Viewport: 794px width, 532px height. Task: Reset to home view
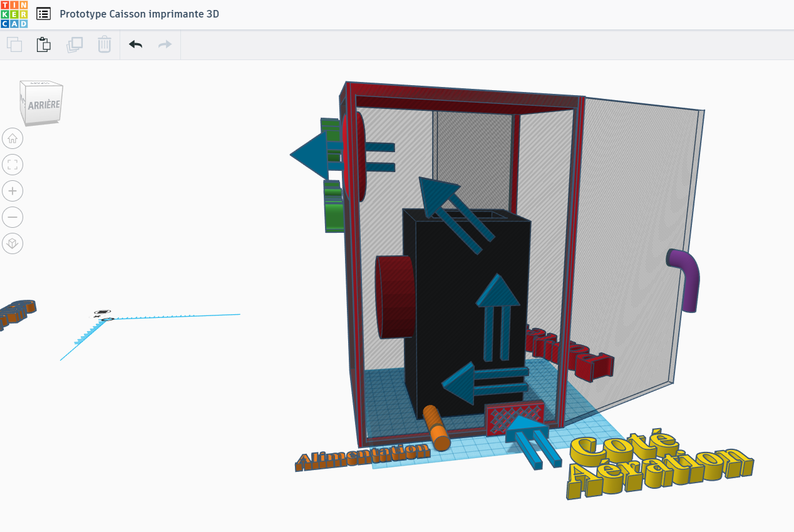tap(13, 138)
